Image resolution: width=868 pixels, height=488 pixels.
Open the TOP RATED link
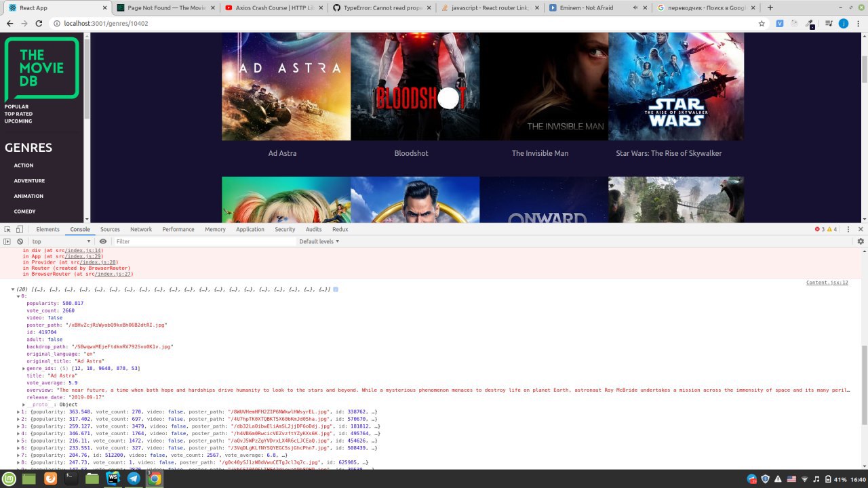point(18,114)
